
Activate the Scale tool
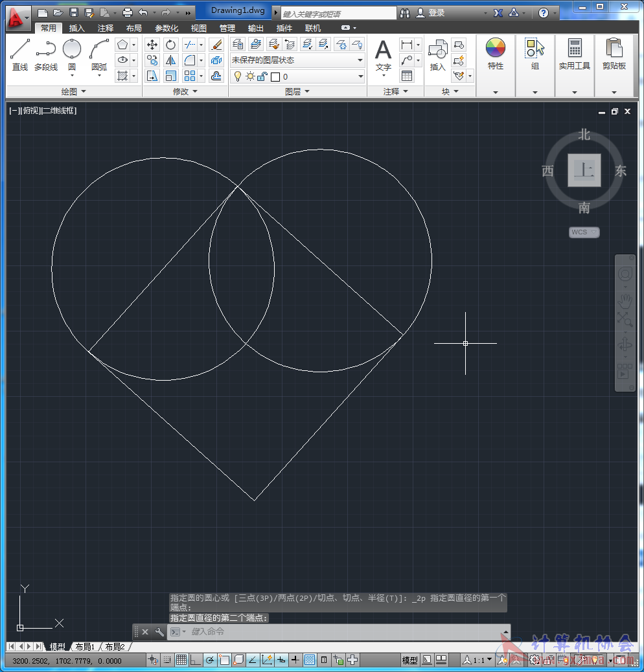point(170,76)
